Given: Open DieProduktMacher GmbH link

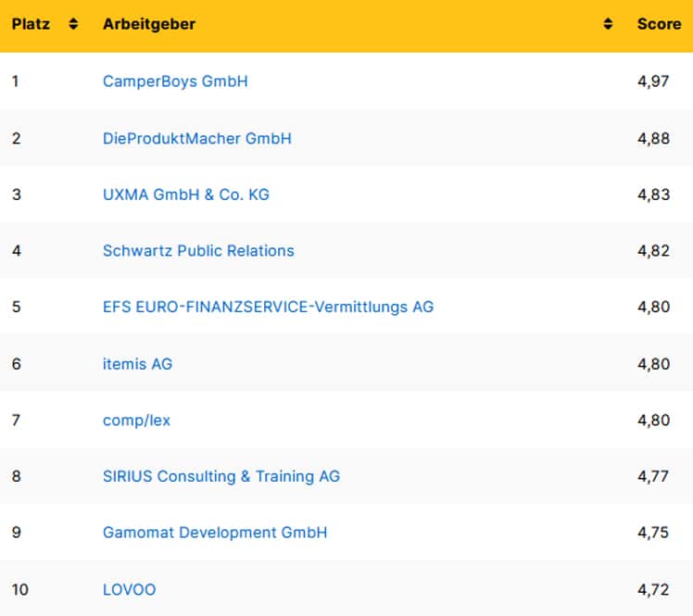Looking at the screenshot, I should (196, 138).
